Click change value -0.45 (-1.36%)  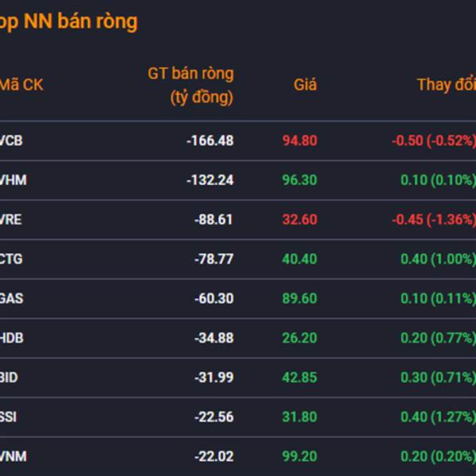pos(434,220)
